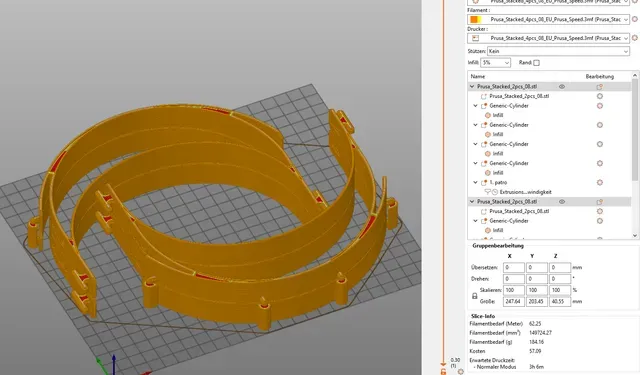640x375 pixels.
Task: Click the modifier icon beside 1. patro
Action: coord(484,182)
